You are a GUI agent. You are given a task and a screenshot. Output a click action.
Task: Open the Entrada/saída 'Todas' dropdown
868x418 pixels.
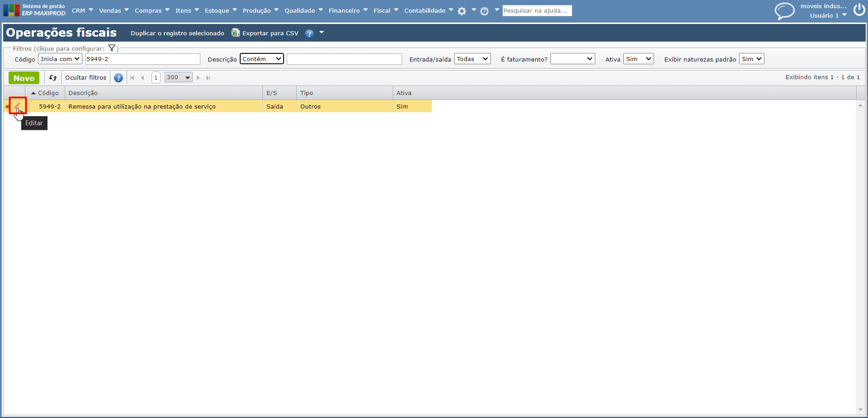472,59
